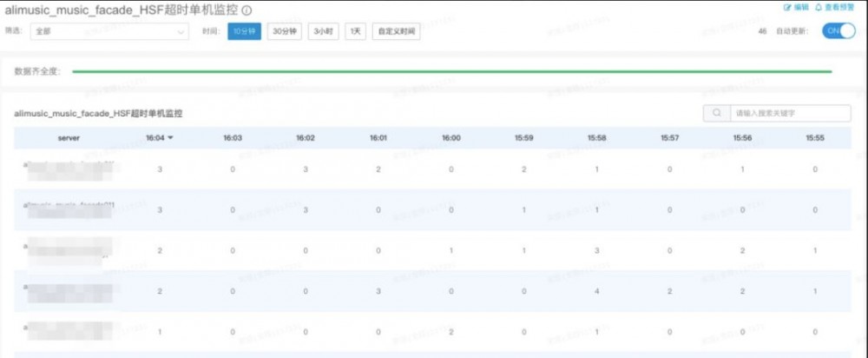Screen dimensions: 868x358
Task: Click the 16:00 column header
Action: (x=451, y=138)
